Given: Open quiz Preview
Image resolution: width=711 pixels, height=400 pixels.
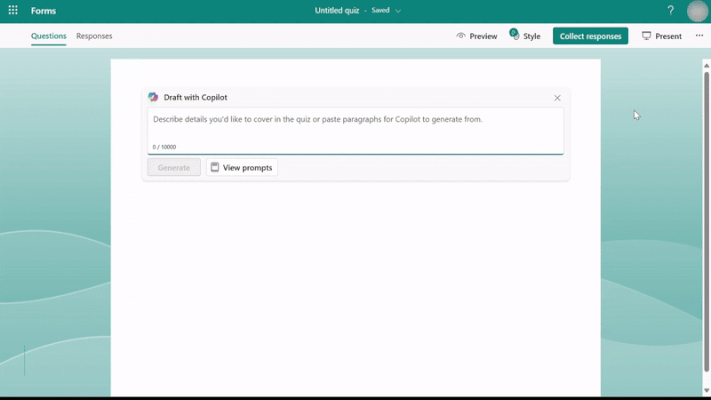Looking at the screenshot, I should pos(477,36).
